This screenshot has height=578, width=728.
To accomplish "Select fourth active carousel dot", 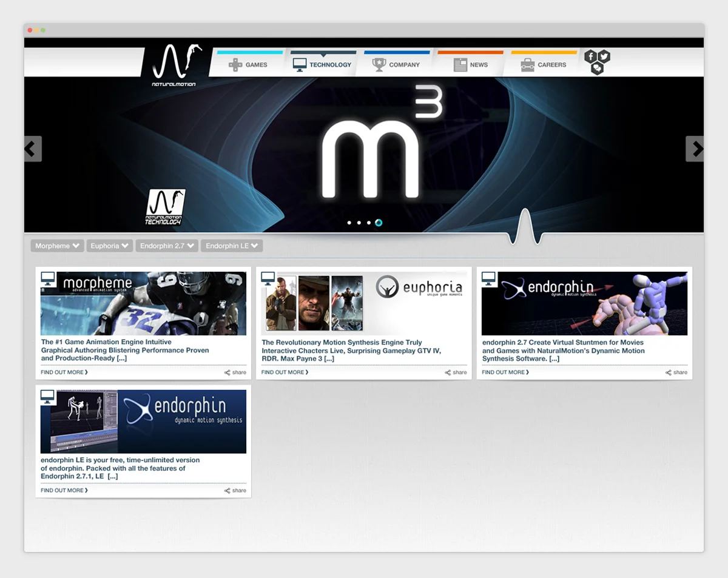I will pyautogui.click(x=379, y=223).
